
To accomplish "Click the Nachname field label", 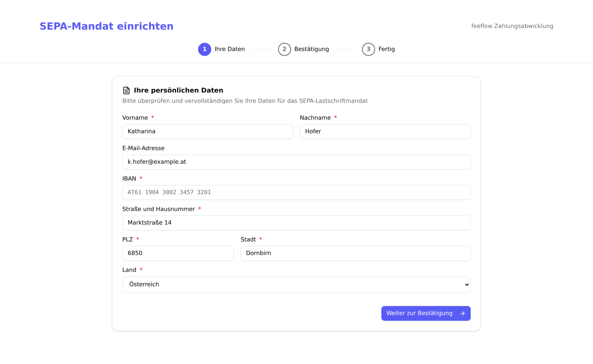I will point(315,118).
